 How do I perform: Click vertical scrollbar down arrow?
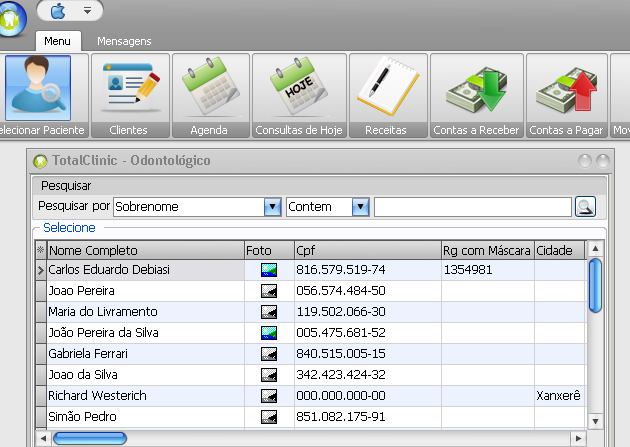[x=595, y=421]
